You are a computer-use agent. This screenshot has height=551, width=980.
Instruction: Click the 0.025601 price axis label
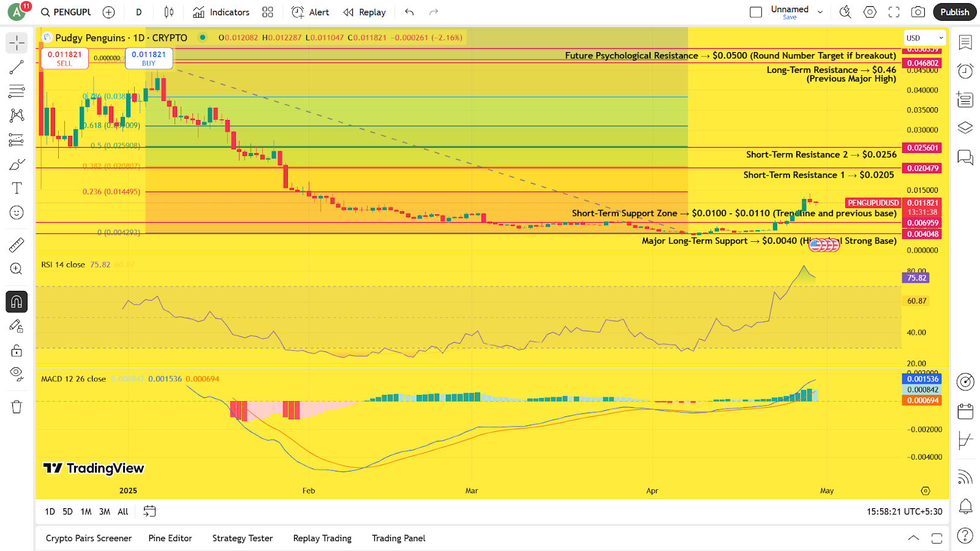922,148
